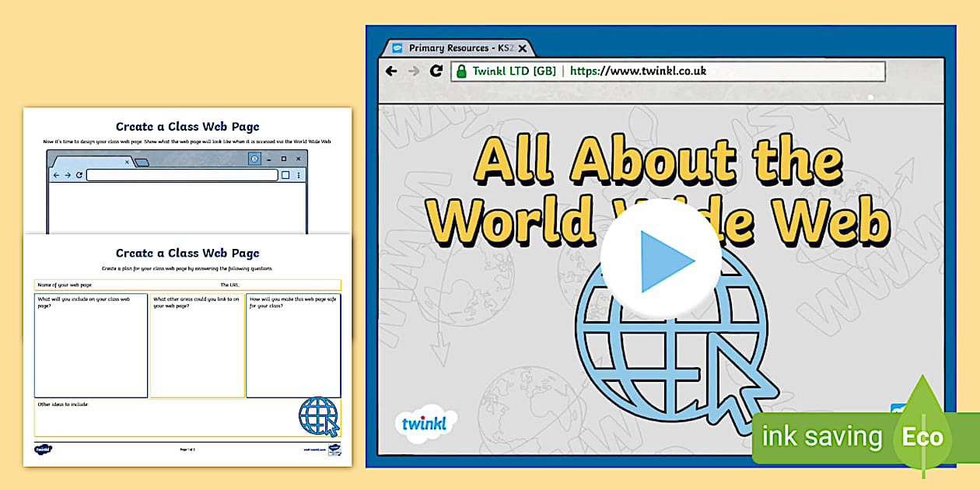Click the twinkl logo on the worksheet footer
The image size is (980, 490).
tap(43, 450)
